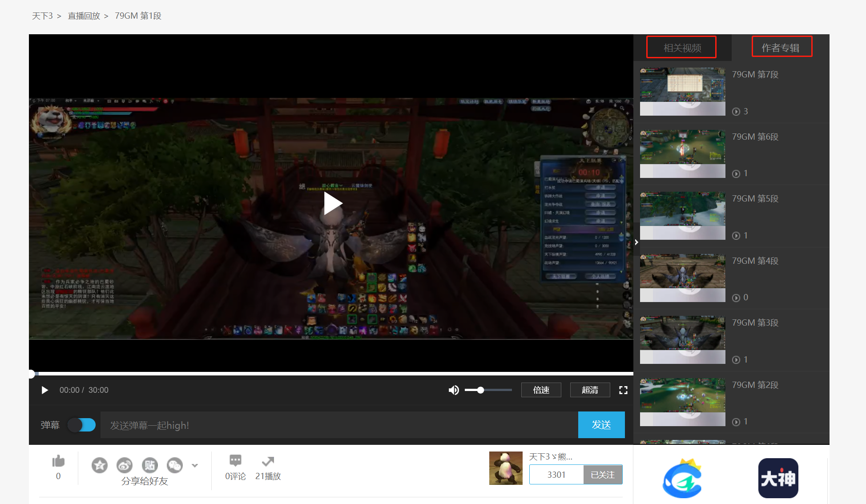Share to Weibo icon
This screenshot has width=866, height=504.
point(125,465)
